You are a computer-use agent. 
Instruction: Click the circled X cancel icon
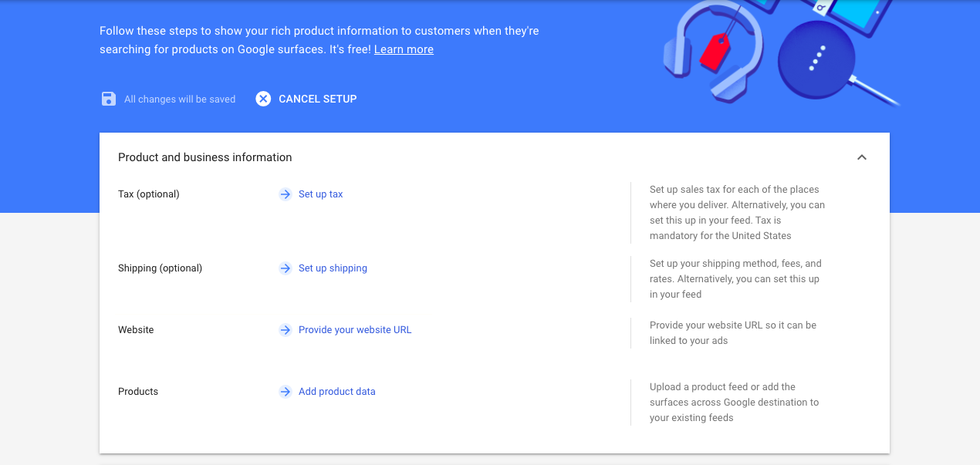pos(264,99)
